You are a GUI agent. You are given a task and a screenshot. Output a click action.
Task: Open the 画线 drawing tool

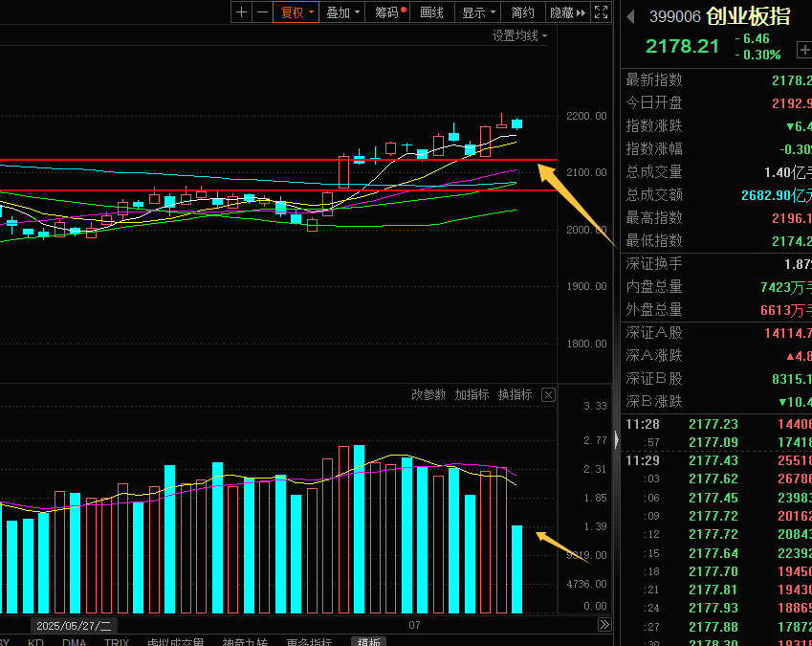pyautogui.click(x=432, y=12)
